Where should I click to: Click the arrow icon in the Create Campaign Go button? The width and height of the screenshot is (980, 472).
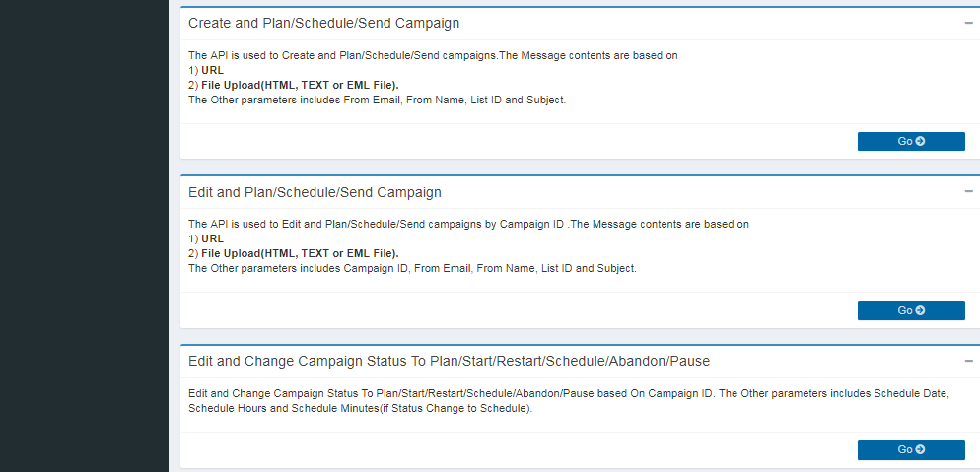click(920, 141)
